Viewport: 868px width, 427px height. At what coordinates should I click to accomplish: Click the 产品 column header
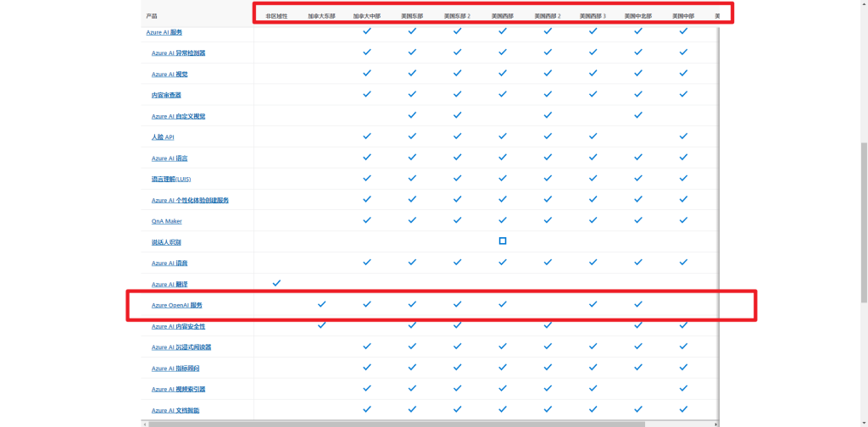(152, 16)
